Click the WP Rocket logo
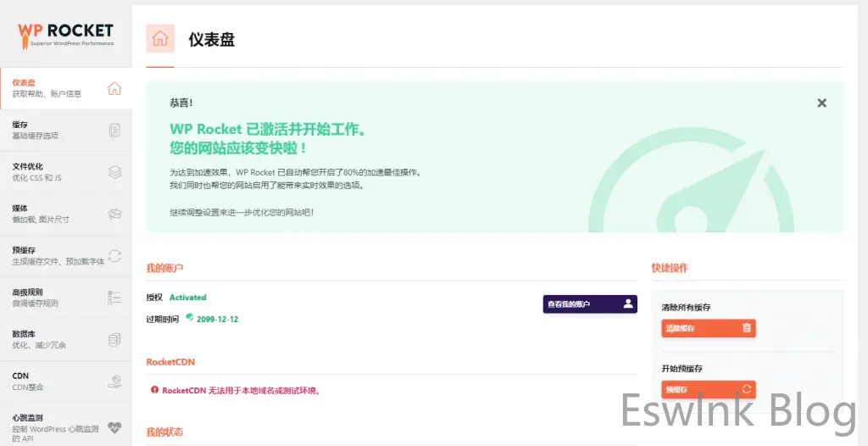The width and height of the screenshot is (868, 446). (65, 34)
